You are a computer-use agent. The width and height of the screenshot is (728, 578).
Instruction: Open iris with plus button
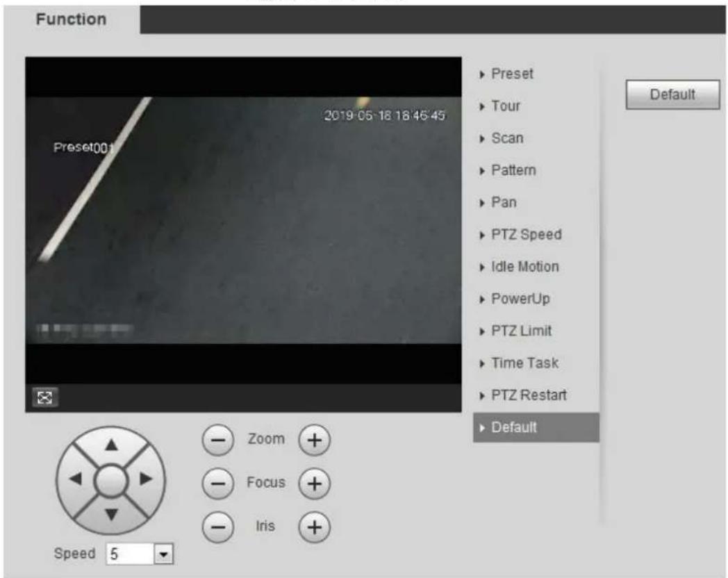[314, 527]
